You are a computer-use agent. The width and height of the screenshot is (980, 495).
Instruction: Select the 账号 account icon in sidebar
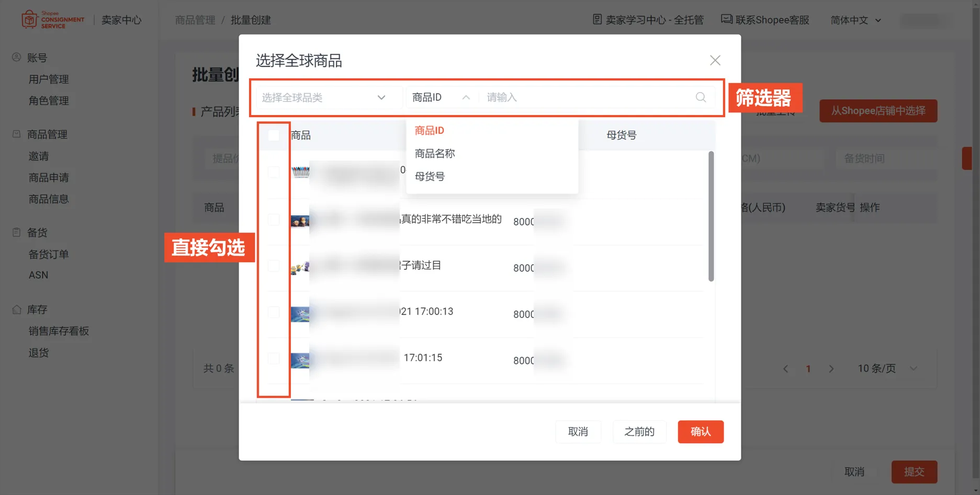[16, 57]
